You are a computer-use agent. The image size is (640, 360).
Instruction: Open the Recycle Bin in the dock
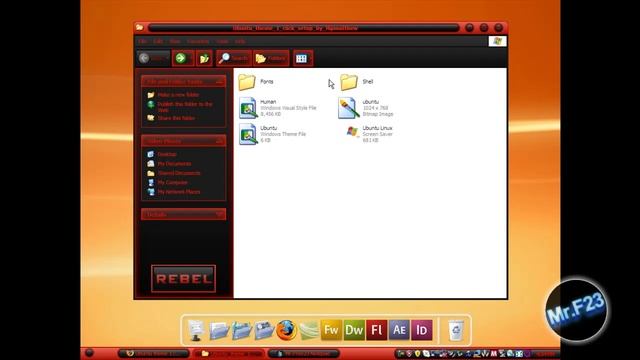point(456,330)
